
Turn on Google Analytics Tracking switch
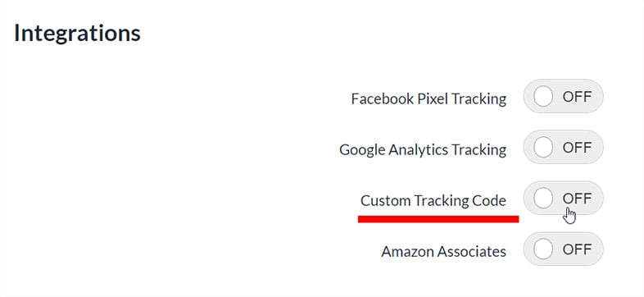click(563, 147)
